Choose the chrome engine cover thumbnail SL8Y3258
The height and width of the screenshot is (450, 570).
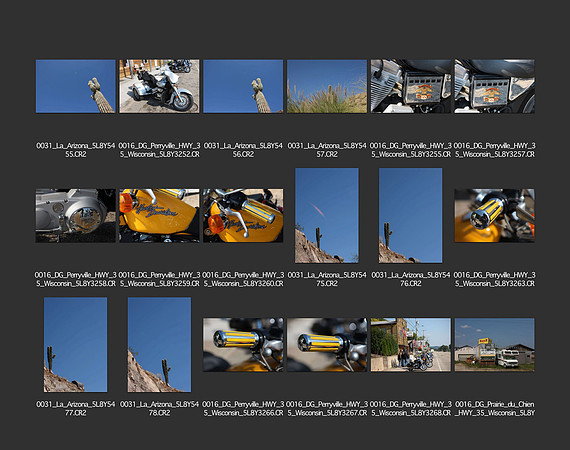click(76, 215)
